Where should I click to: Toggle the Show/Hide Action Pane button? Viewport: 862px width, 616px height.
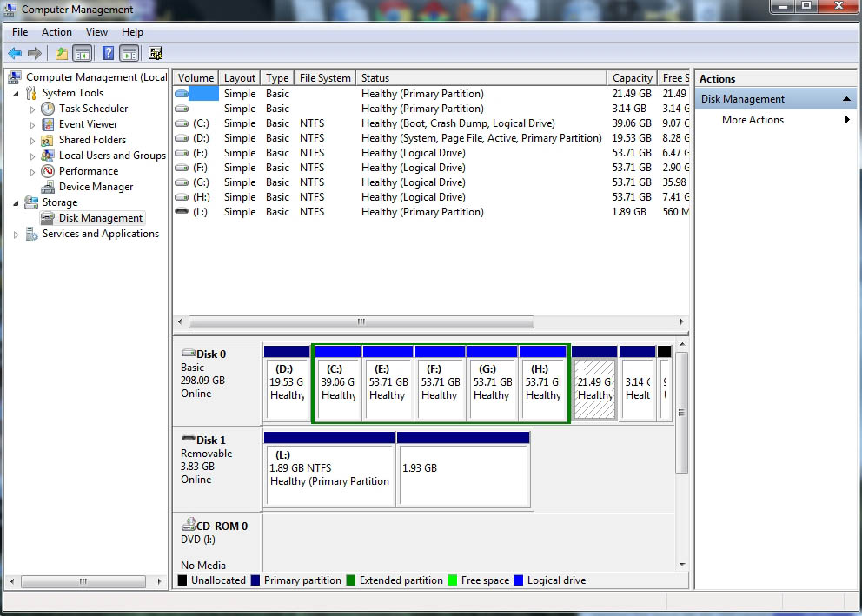tap(129, 53)
